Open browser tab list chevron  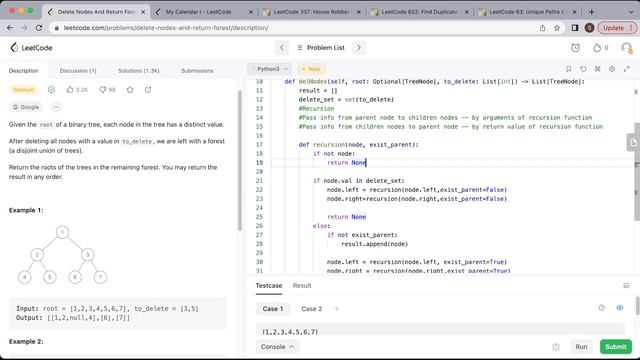point(631,12)
